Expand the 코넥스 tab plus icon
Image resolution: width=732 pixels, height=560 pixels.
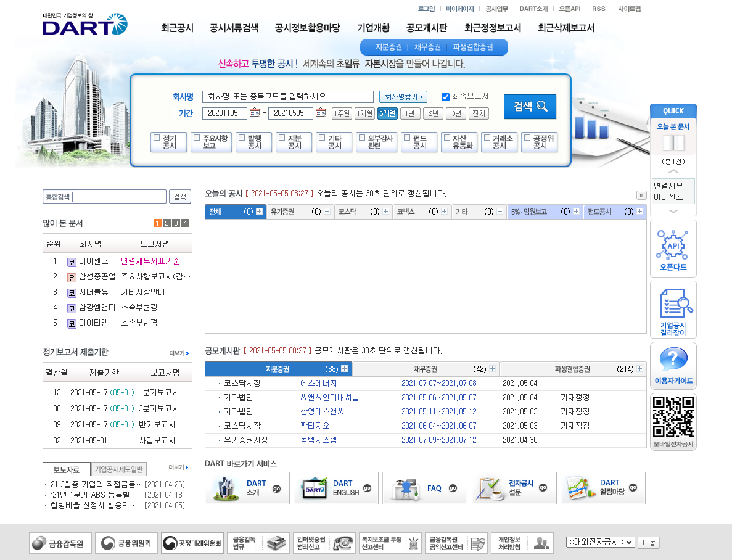click(x=445, y=212)
